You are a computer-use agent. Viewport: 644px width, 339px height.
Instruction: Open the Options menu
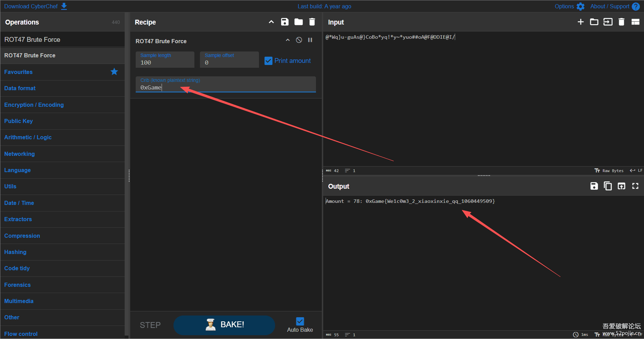(569, 6)
